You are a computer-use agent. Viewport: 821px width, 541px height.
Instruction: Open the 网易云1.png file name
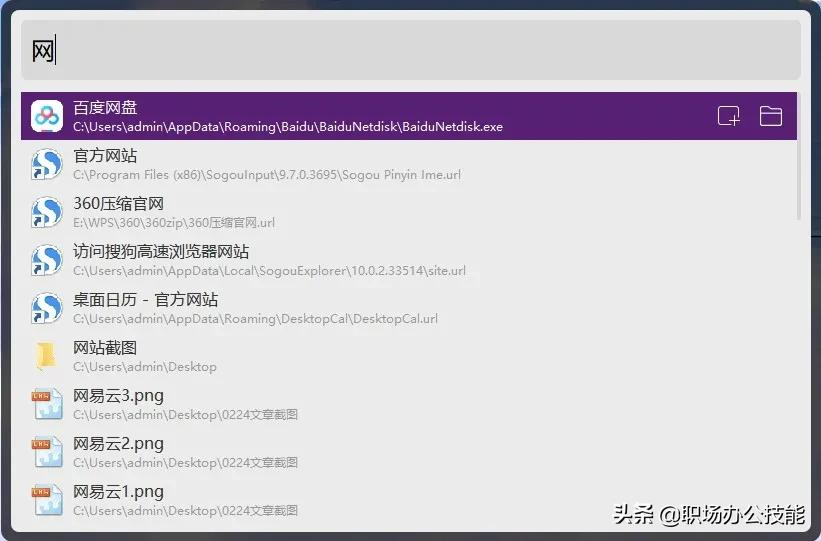(x=118, y=492)
